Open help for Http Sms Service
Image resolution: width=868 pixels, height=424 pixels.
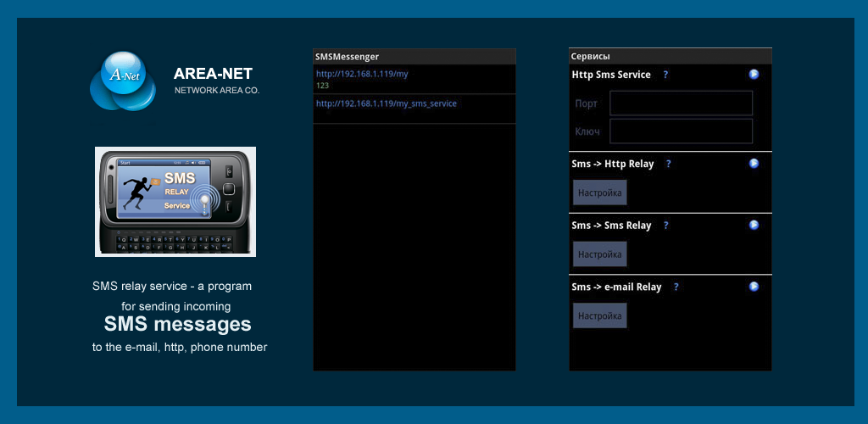(x=665, y=75)
